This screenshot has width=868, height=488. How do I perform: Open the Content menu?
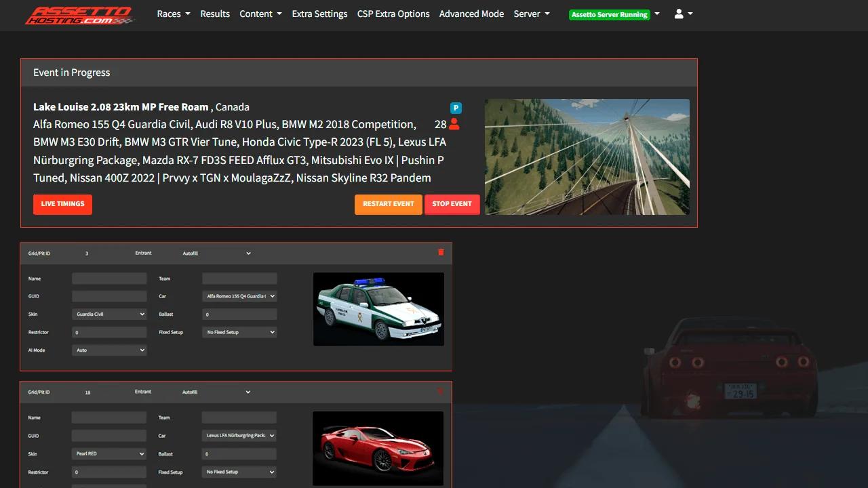pos(260,14)
